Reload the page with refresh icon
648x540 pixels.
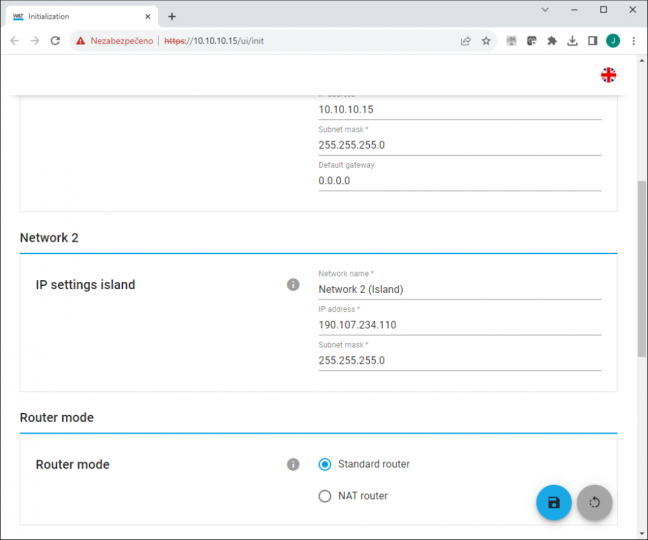click(x=55, y=40)
